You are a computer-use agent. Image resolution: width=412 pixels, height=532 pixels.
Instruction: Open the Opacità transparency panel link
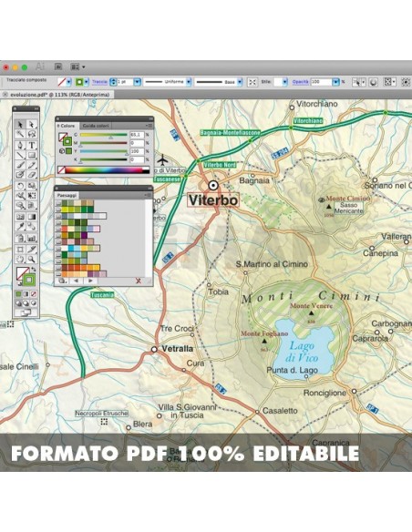[x=301, y=82]
